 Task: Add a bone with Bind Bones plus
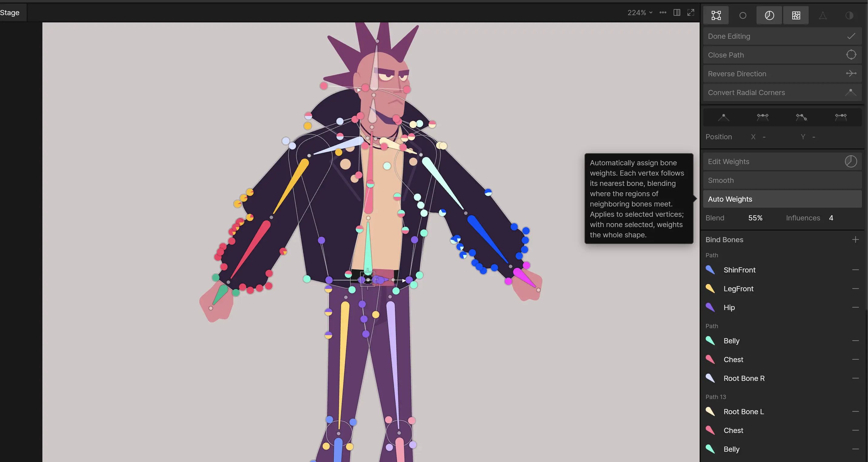pos(855,239)
